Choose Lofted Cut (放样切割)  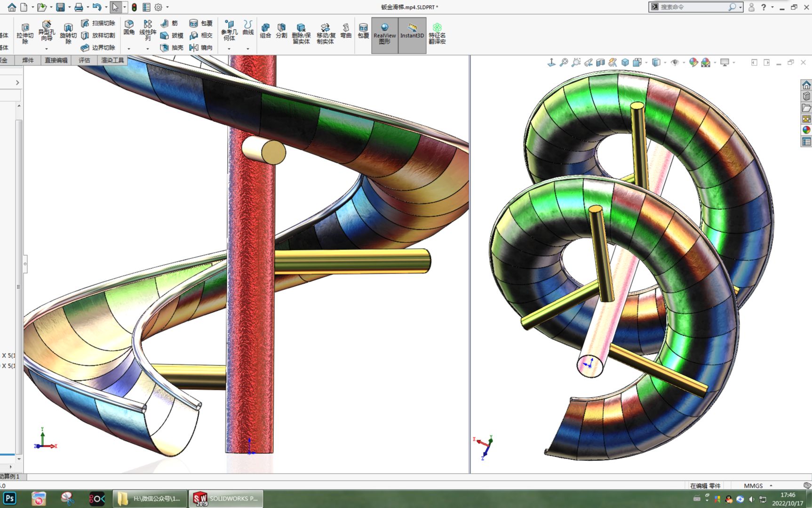coord(98,35)
